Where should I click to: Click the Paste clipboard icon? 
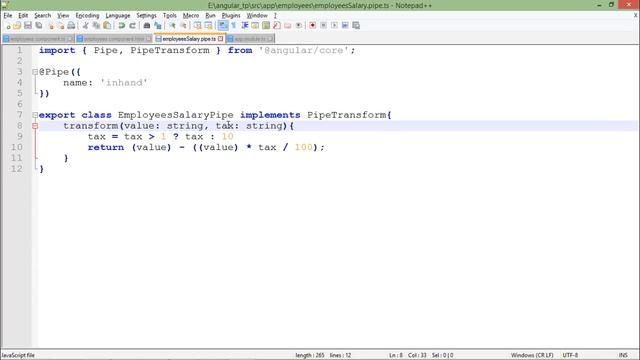(x=107, y=26)
